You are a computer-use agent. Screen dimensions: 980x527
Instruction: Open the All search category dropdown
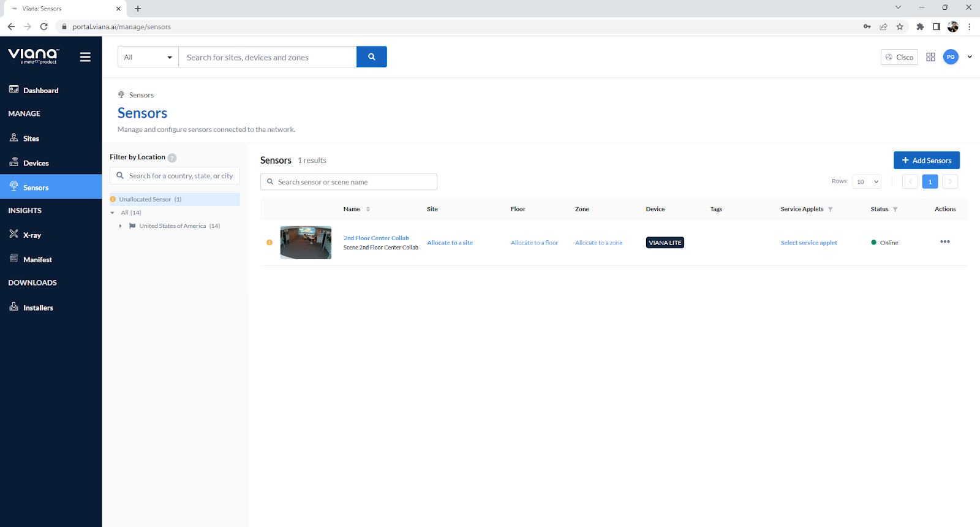click(x=148, y=57)
